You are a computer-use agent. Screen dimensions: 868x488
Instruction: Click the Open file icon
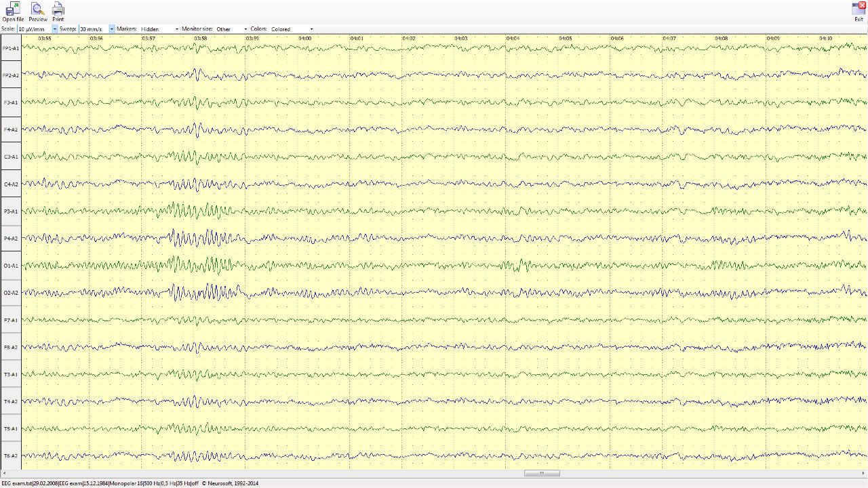click(x=12, y=10)
